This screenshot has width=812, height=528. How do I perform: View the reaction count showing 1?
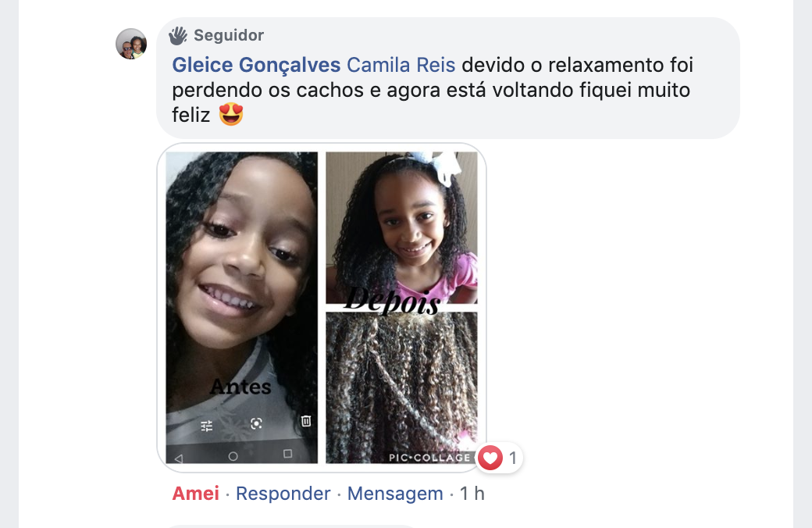point(513,458)
